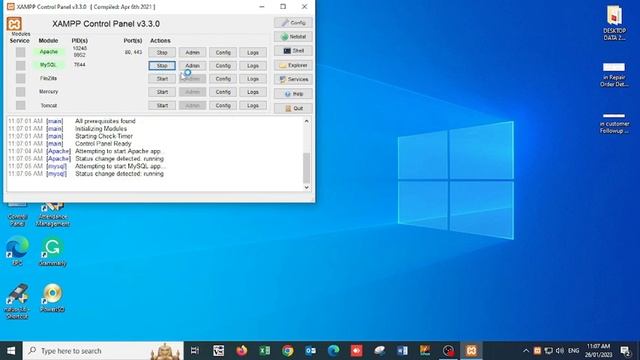The height and width of the screenshot is (360, 640).
Task: Stop the MySQL module
Action: [162, 66]
